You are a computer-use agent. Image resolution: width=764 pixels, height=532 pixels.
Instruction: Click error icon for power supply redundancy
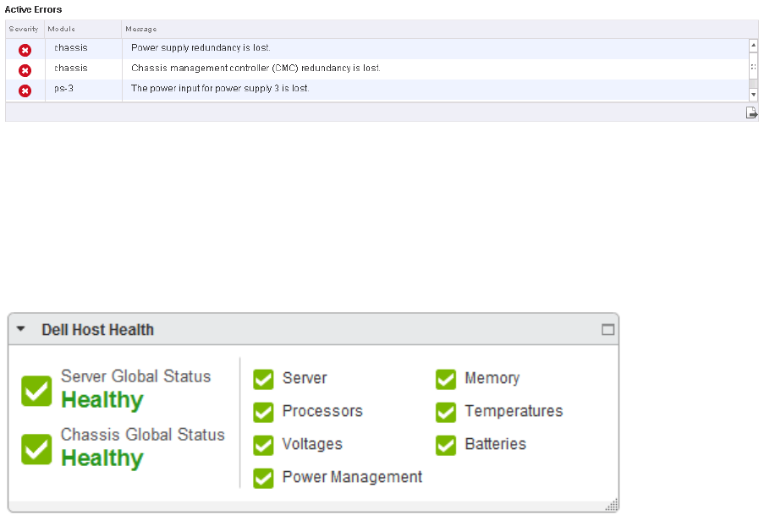click(25, 50)
